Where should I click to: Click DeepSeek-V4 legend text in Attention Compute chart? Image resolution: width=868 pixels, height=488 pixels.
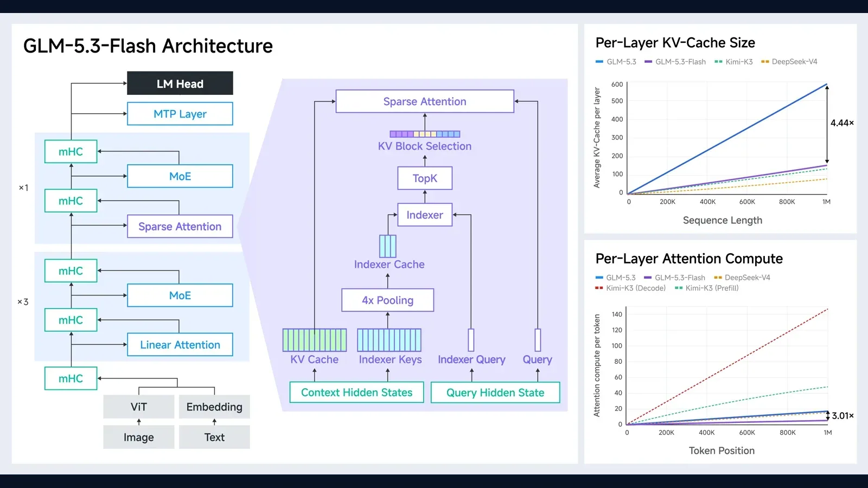tap(748, 278)
